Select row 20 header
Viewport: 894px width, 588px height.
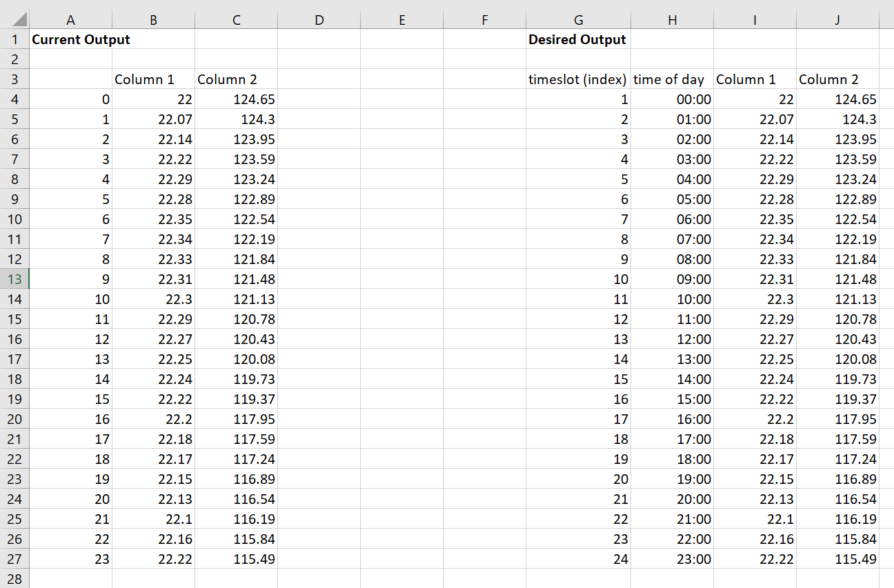coord(14,419)
